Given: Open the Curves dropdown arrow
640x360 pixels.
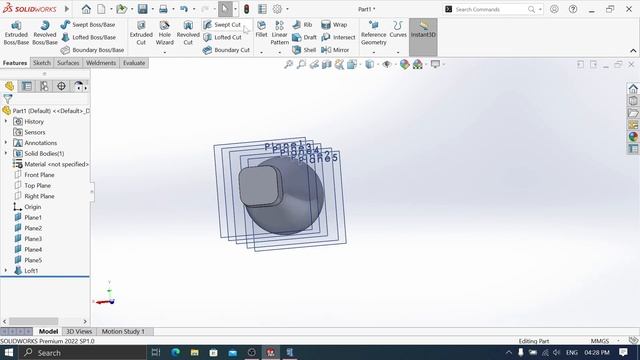Looking at the screenshot, I should click(x=398, y=52).
